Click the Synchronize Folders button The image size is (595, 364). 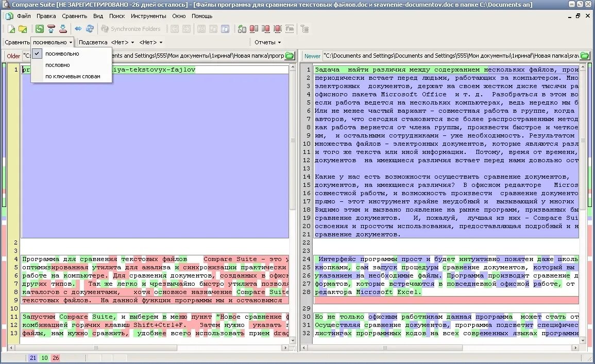click(131, 29)
